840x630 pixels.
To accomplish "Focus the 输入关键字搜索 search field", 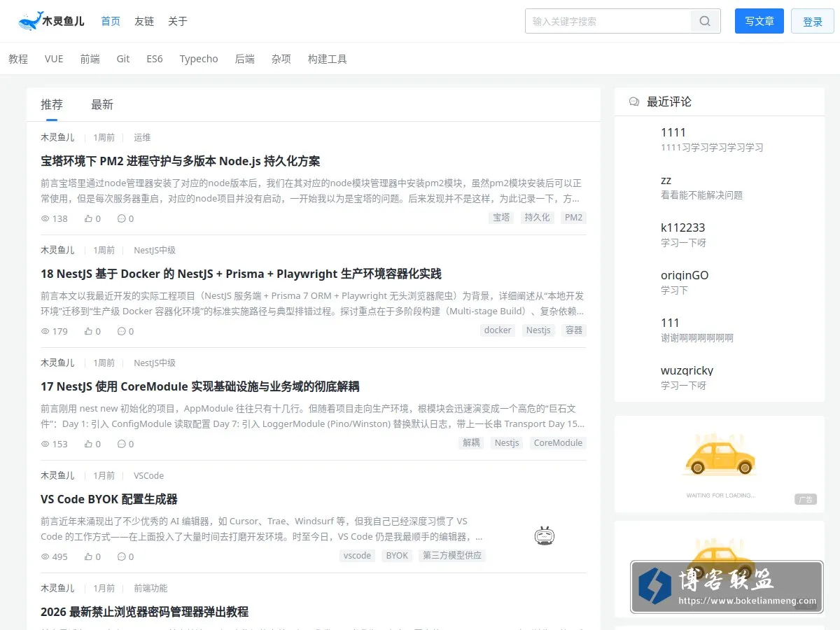I will [608, 21].
